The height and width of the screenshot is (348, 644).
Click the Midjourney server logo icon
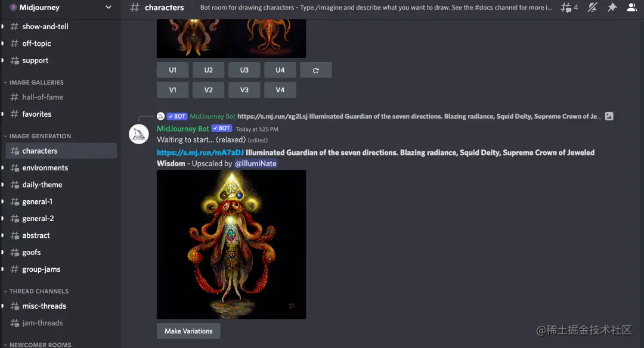coord(13,7)
